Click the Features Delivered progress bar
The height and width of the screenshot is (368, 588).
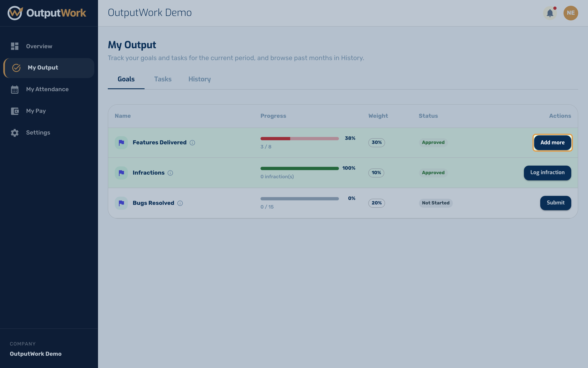(x=300, y=138)
